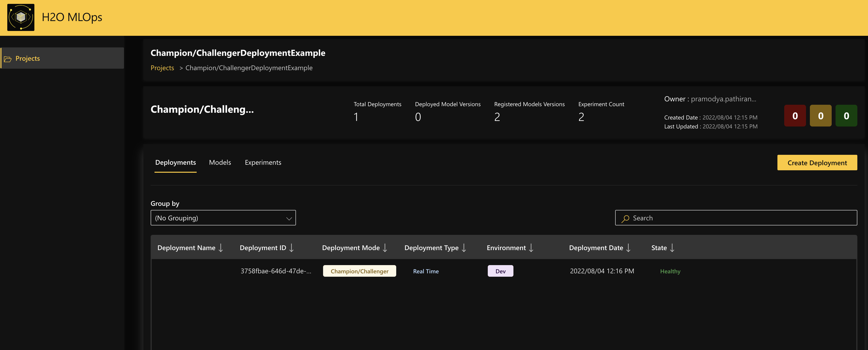Viewport: 868px width, 350px height.
Task: Click the Experiment Count value 2
Action: 581,117
